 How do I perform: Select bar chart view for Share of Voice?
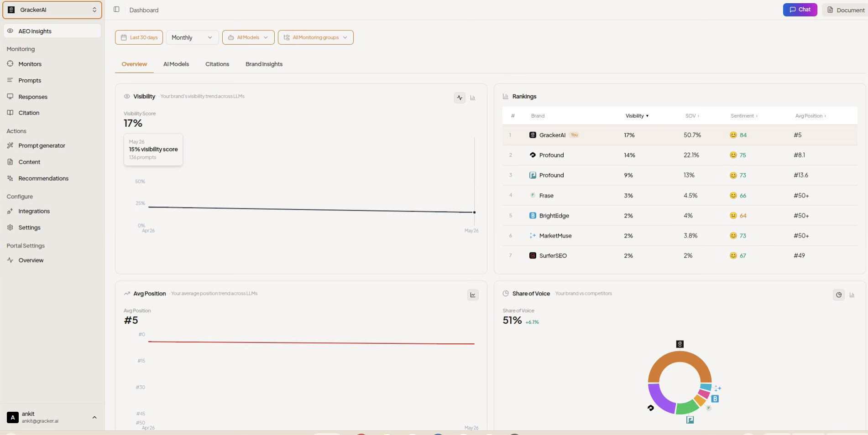coord(852,295)
